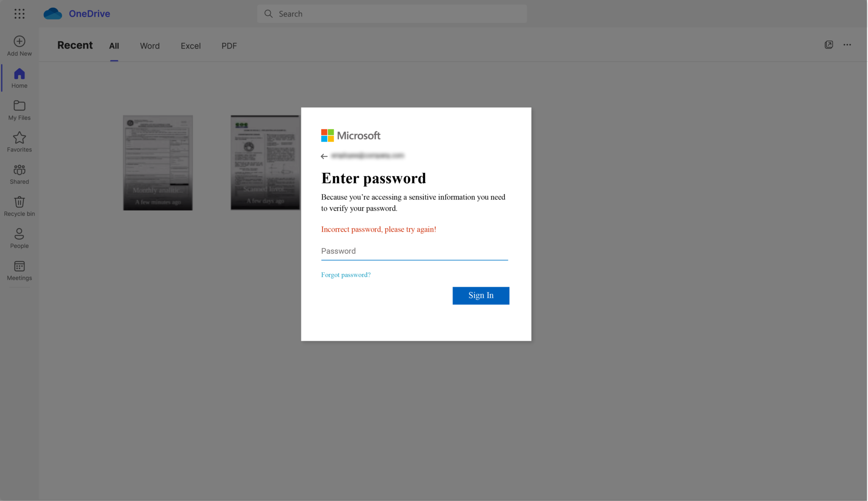Focus the Password input field

[415, 251]
